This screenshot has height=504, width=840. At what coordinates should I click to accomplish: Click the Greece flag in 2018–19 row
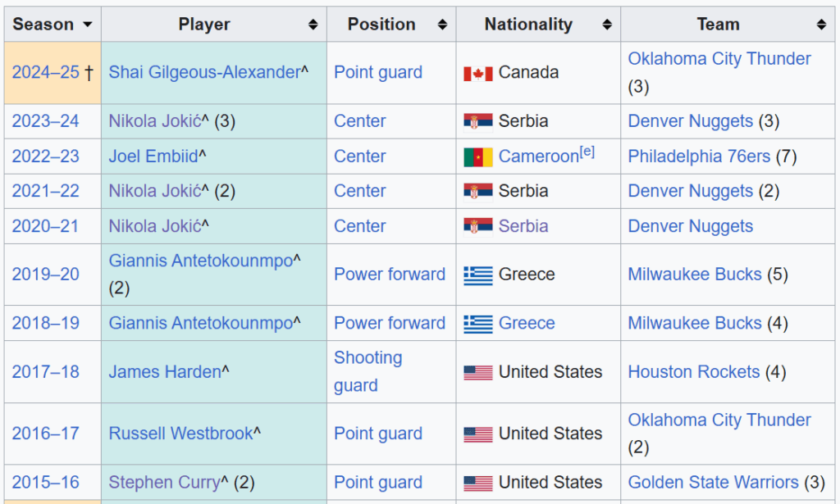[478, 323]
